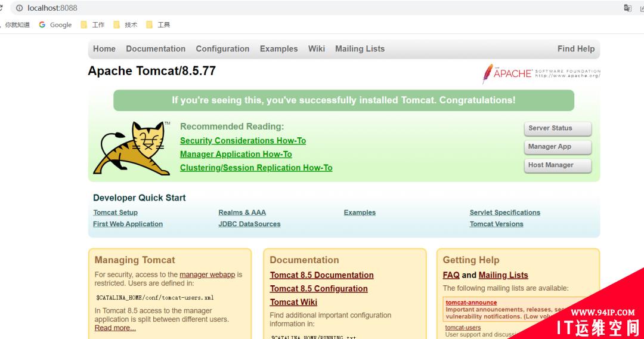Screen dimensions: 644x339
Task: Open the tomcat-announce mailing list link
Action: (x=471, y=303)
